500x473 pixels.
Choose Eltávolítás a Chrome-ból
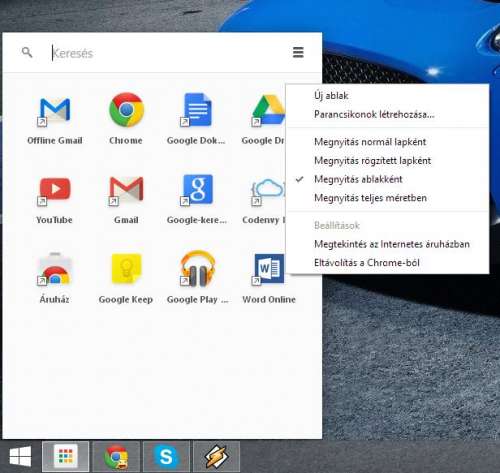[x=388, y=263]
